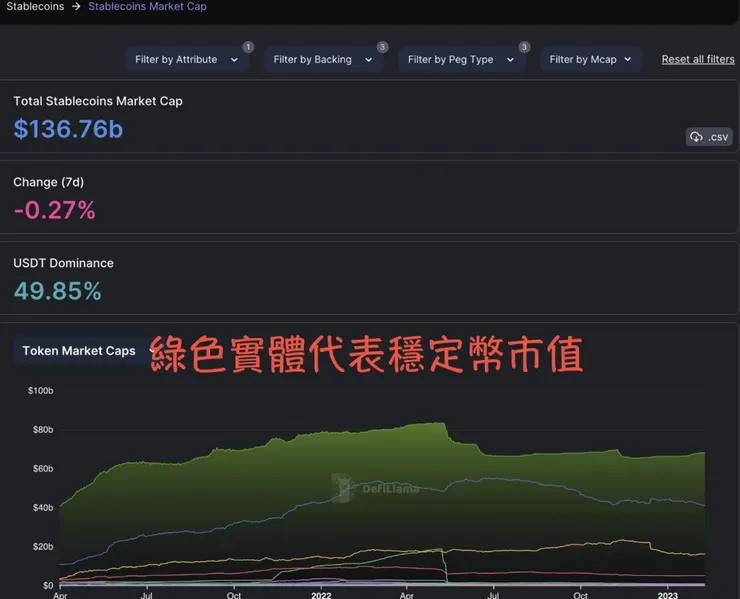Click the -0.27% change value
The height and width of the screenshot is (599, 740).
pos(54,210)
